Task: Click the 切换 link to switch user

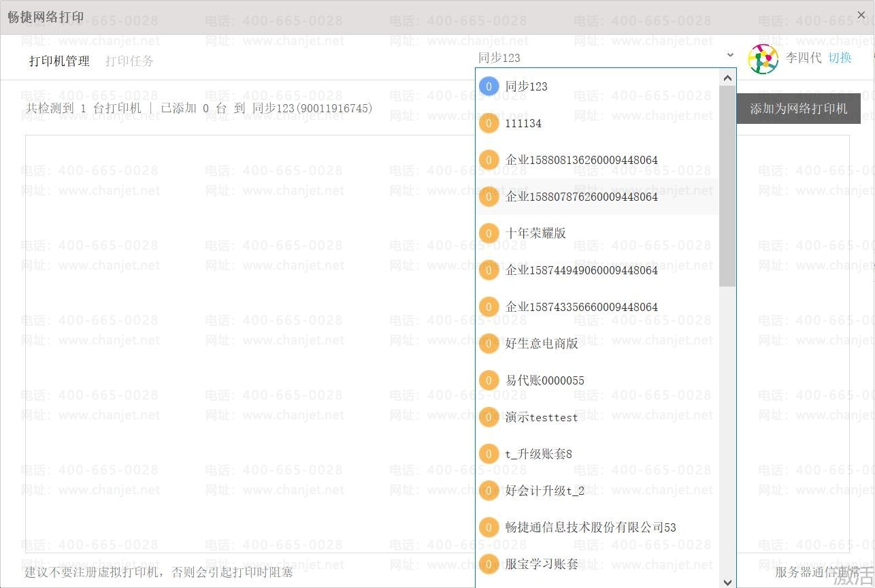Action: (840, 58)
